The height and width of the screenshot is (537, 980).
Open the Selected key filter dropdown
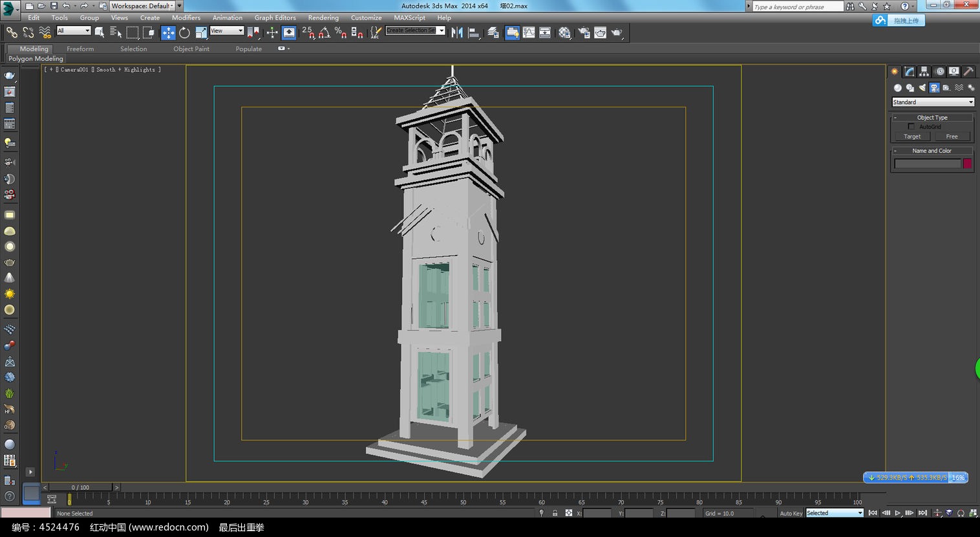coord(835,513)
